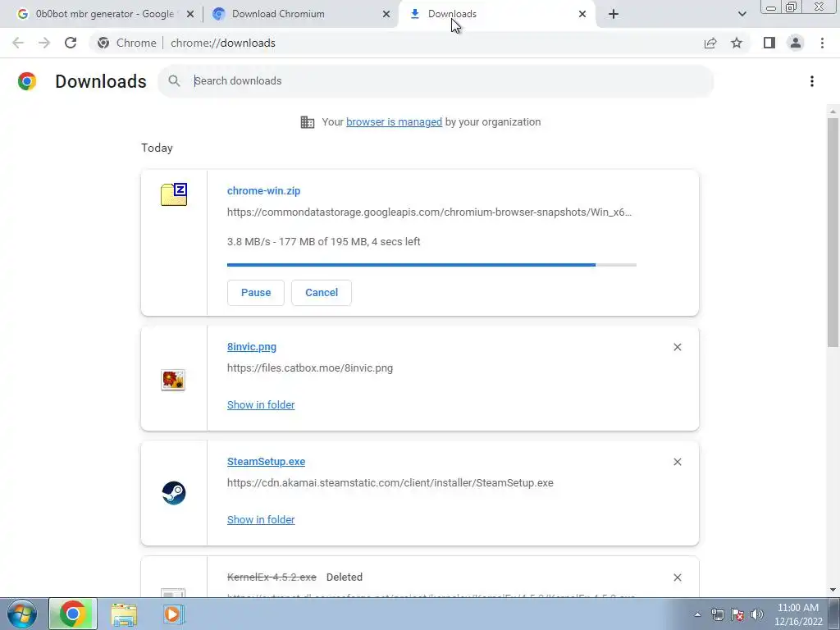Screen dimensions: 840x630
Task: Close the 0b0bot mbr generator tab
Action: tap(190, 14)
